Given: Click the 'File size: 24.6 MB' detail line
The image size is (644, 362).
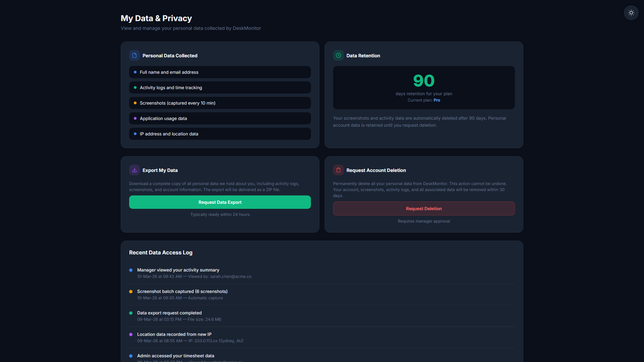Looking at the screenshot, I should click(179, 319).
